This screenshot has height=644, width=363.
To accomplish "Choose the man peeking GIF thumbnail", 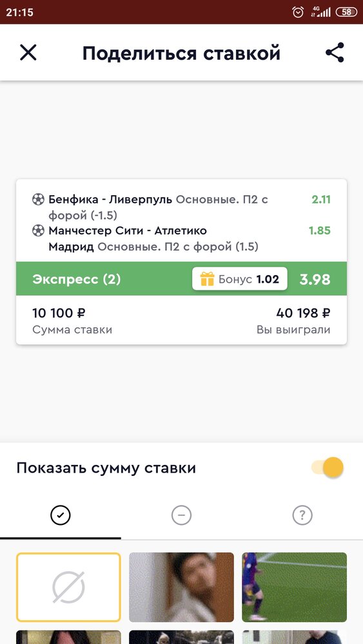I will [181, 587].
